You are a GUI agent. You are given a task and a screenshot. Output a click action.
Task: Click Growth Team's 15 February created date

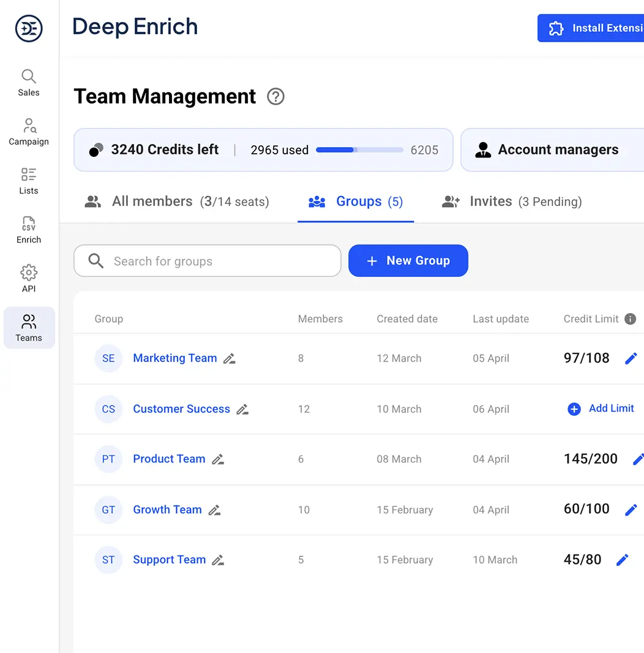pyautogui.click(x=405, y=510)
